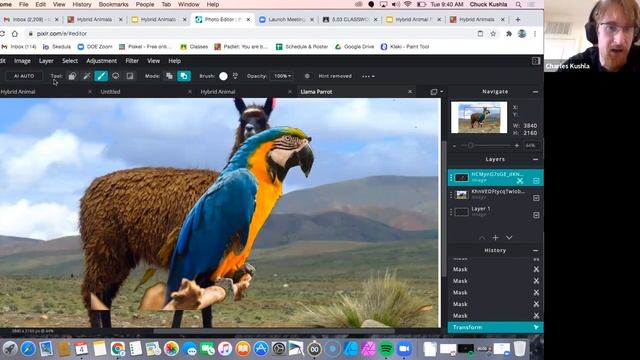Open brush settings icon beside the white brush

pos(235,76)
